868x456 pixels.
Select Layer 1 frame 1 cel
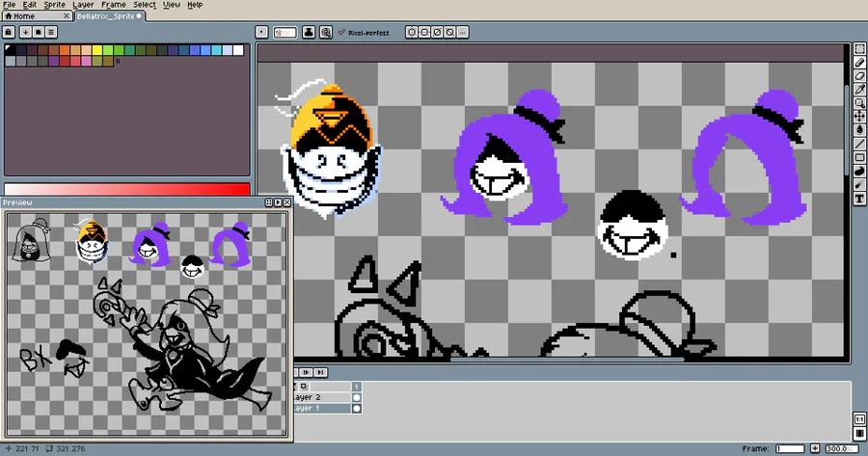[x=357, y=409]
